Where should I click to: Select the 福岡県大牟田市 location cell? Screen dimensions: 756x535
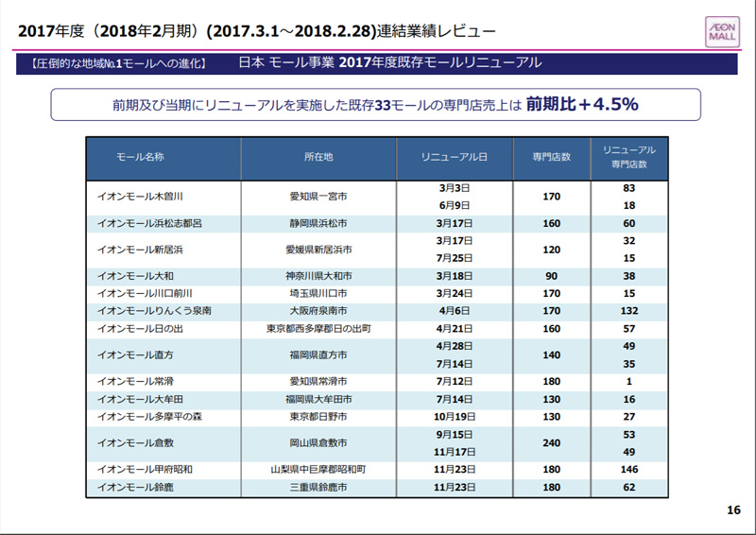(x=318, y=399)
